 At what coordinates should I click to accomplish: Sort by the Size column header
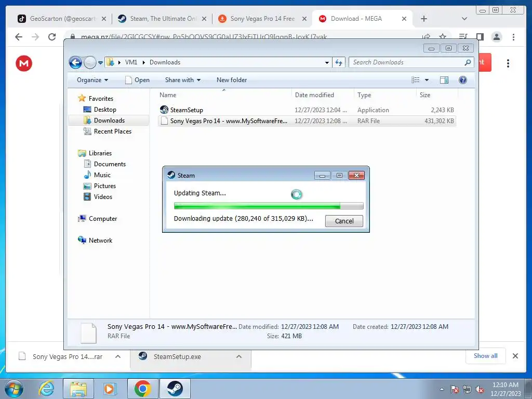[436, 95]
